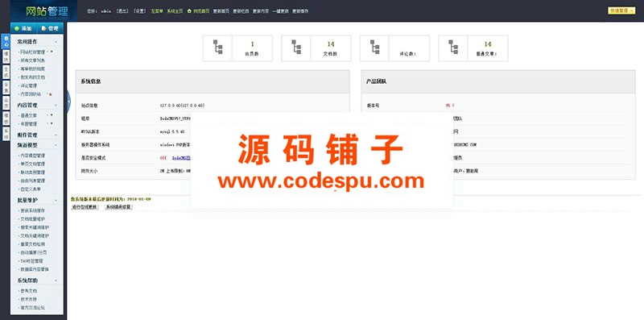Collapse the 系统帮助 section
This screenshot has width=644, height=320.
tap(56, 281)
